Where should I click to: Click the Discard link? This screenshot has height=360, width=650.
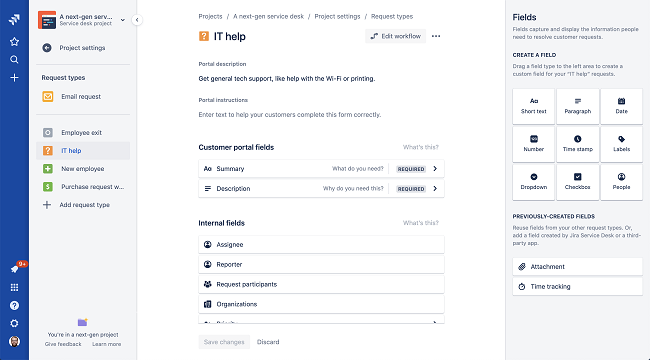[x=268, y=342]
